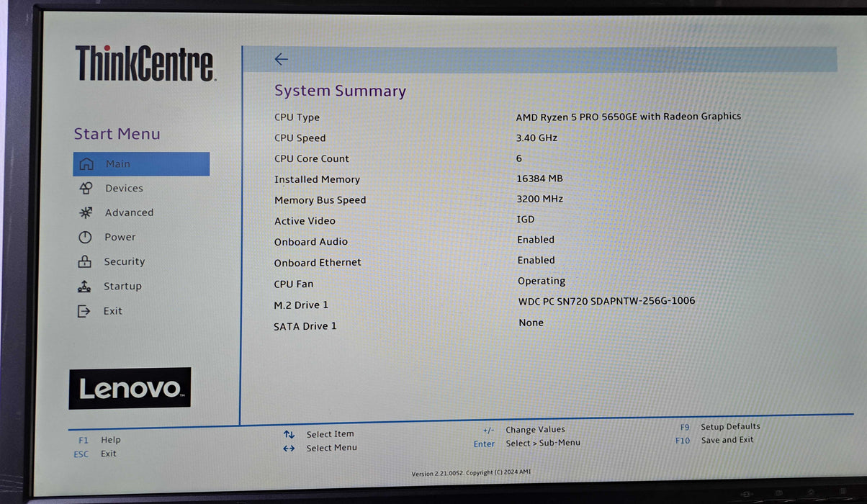This screenshot has width=867, height=504.
Task: Click the WDC PC SN720 drive value
Action: click(606, 301)
